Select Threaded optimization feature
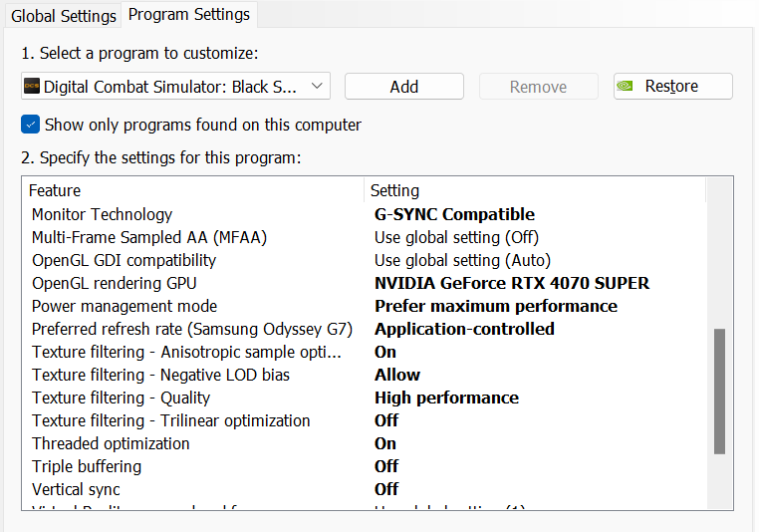Viewport: 759px width, 532px height. coord(111,443)
